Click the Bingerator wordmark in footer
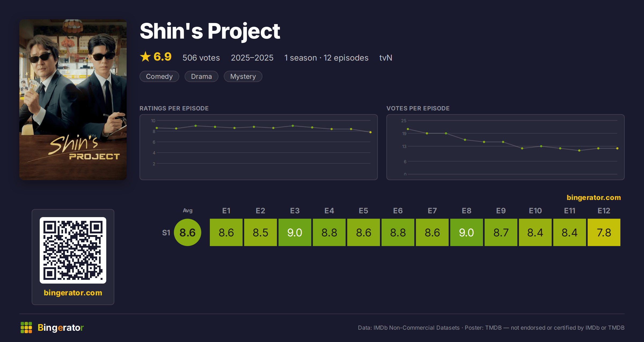Screen dimensions: 644x342 (x=61, y=328)
